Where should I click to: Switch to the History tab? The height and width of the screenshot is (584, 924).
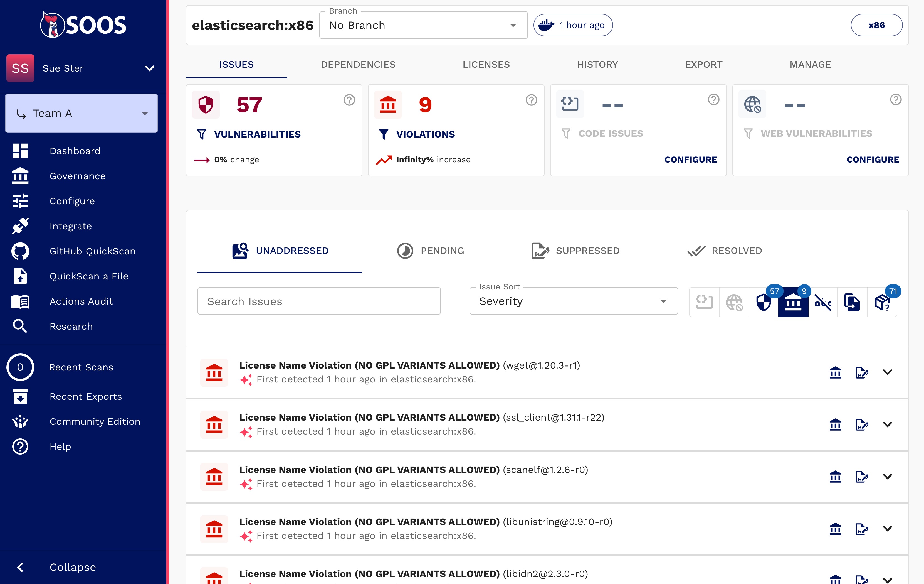click(597, 65)
